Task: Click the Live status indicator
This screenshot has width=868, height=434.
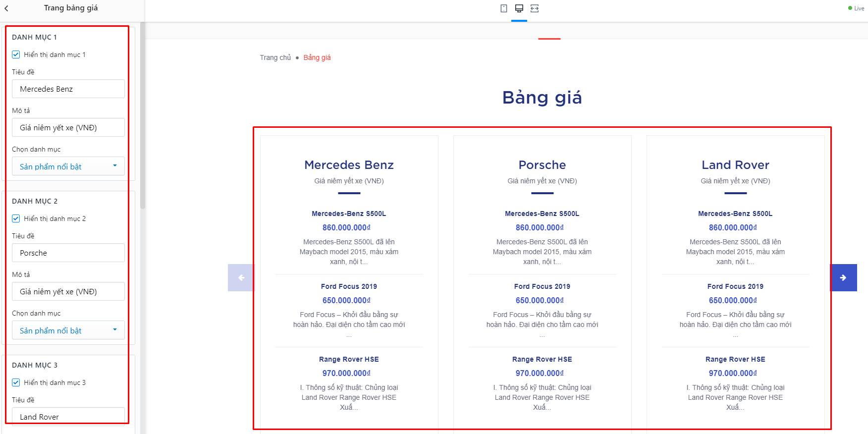Action: (856, 8)
